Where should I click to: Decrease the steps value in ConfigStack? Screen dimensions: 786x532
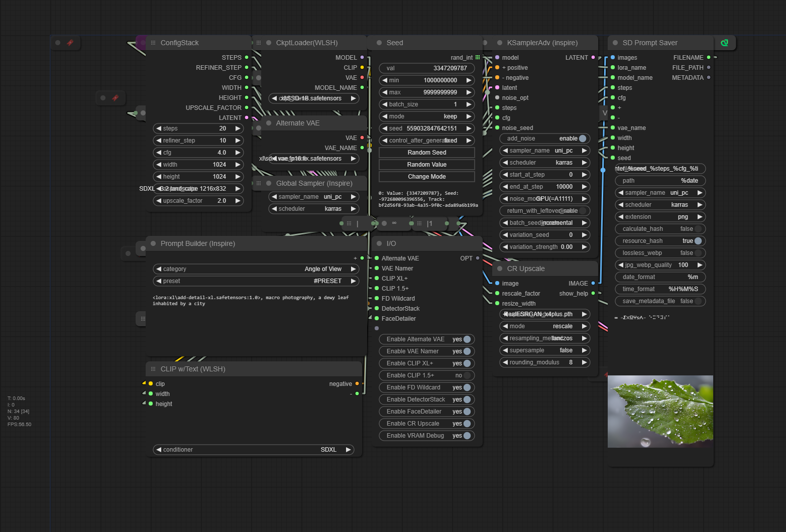pos(159,128)
